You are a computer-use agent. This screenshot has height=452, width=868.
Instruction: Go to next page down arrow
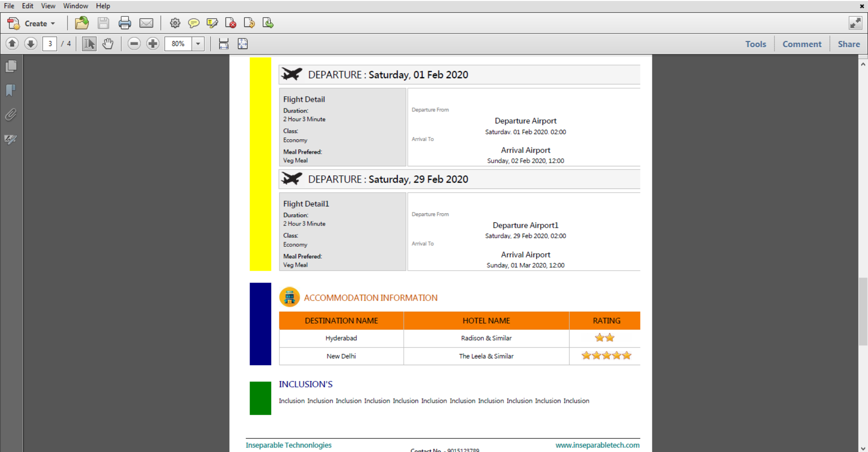(31, 44)
